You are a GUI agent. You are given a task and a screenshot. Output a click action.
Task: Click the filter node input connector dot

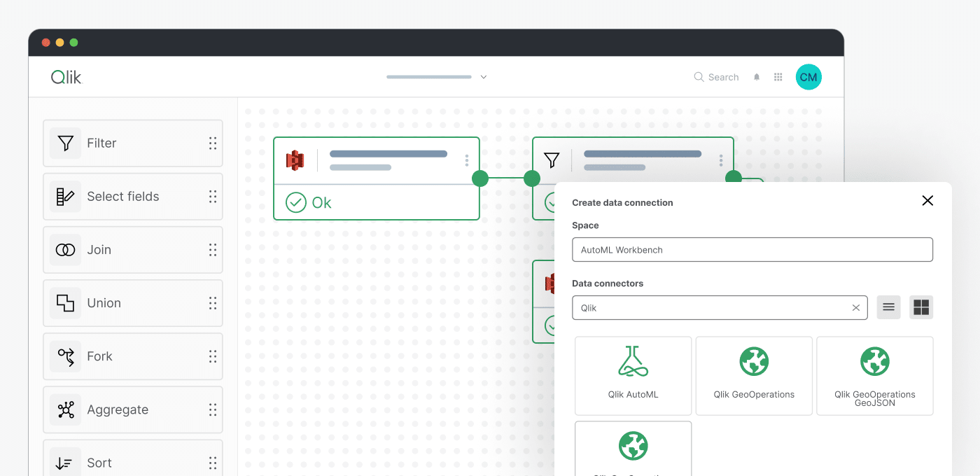532,178
